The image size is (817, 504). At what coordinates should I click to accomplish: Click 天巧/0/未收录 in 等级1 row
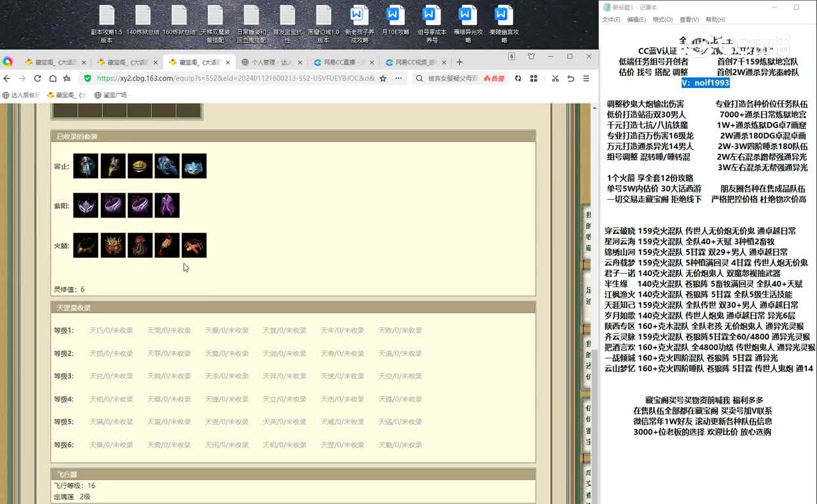pyautogui.click(x=111, y=330)
